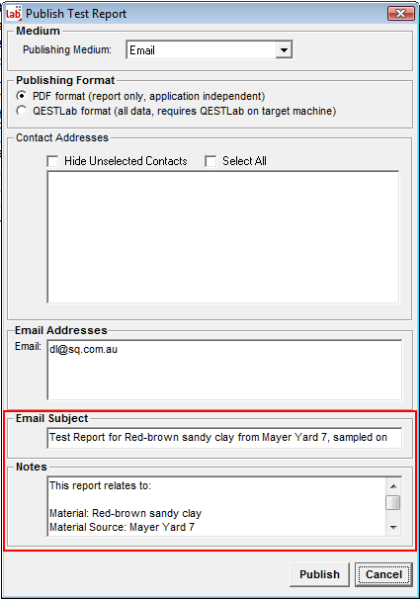
Task: Click the 'dl@sq.com.au' email text
Action: coord(83,350)
